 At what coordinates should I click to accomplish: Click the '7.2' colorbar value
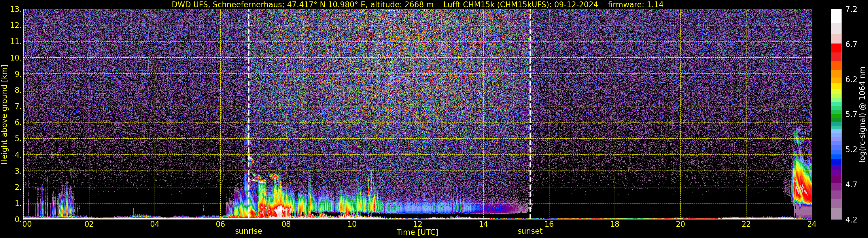(x=851, y=10)
